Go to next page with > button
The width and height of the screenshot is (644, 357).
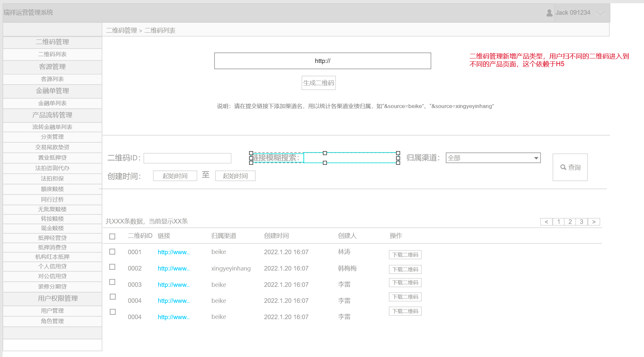(x=594, y=222)
